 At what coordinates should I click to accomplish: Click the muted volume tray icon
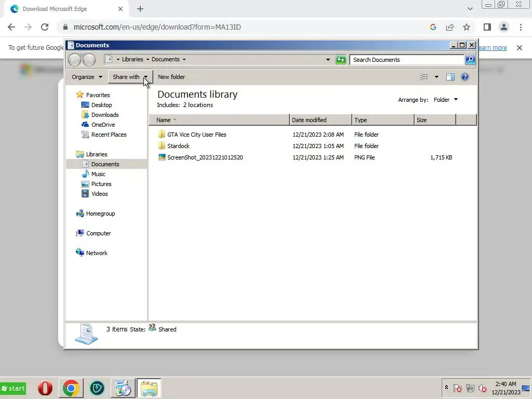point(482,388)
